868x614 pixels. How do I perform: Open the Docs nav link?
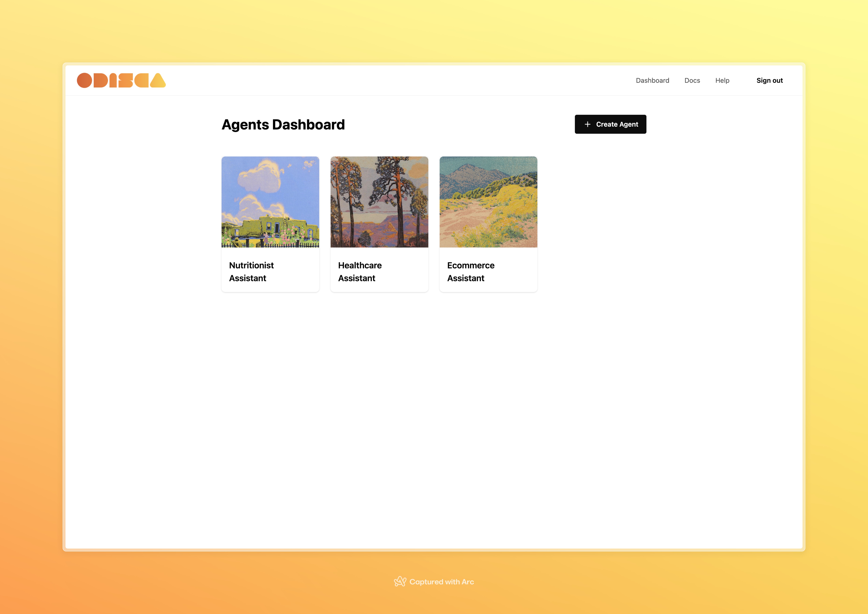click(x=692, y=80)
